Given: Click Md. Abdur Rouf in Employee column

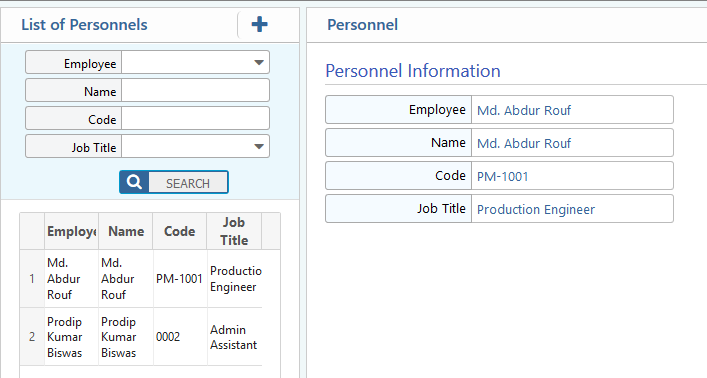Looking at the screenshot, I should pos(71,279).
